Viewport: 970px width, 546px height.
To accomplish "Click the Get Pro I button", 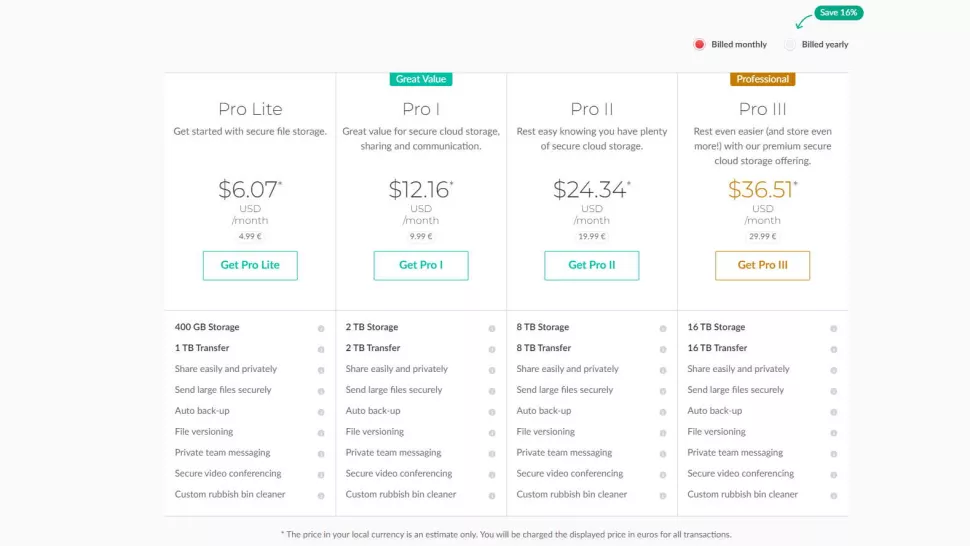I will [x=421, y=265].
